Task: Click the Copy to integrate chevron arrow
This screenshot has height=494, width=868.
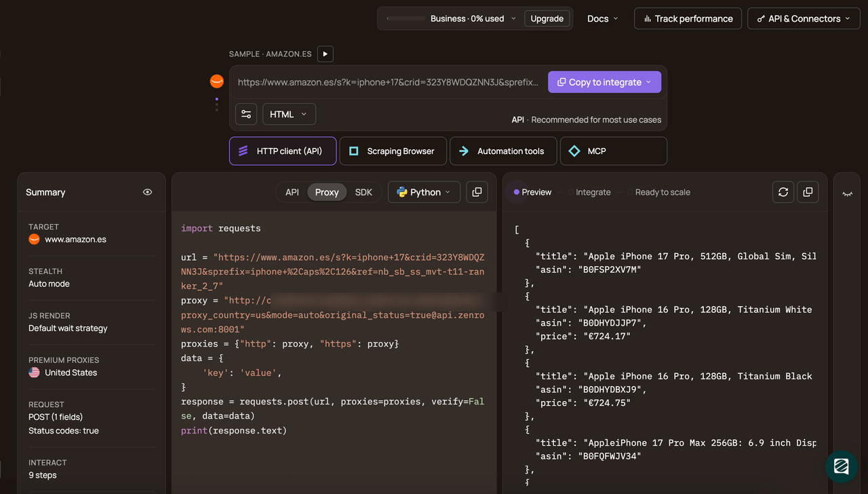Action: coord(648,82)
